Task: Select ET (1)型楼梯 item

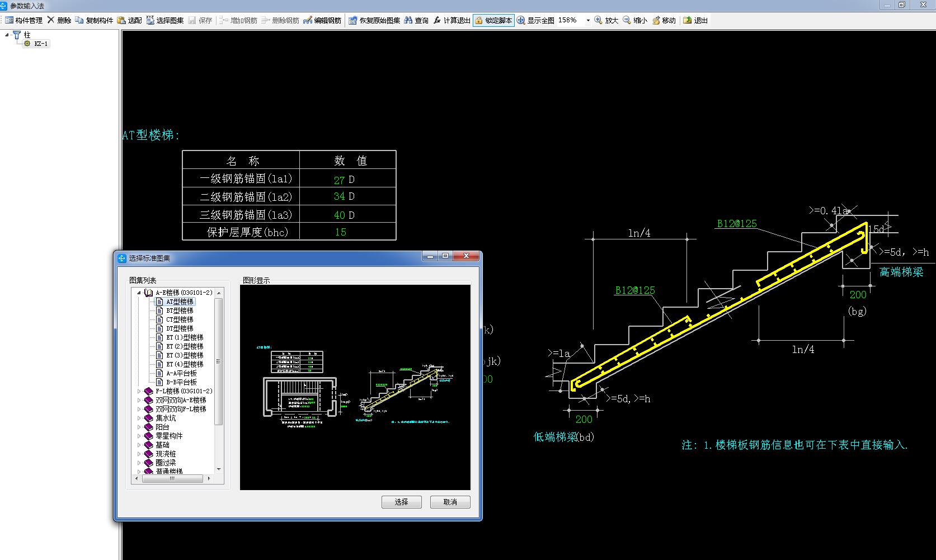Action: (x=185, y=337)
